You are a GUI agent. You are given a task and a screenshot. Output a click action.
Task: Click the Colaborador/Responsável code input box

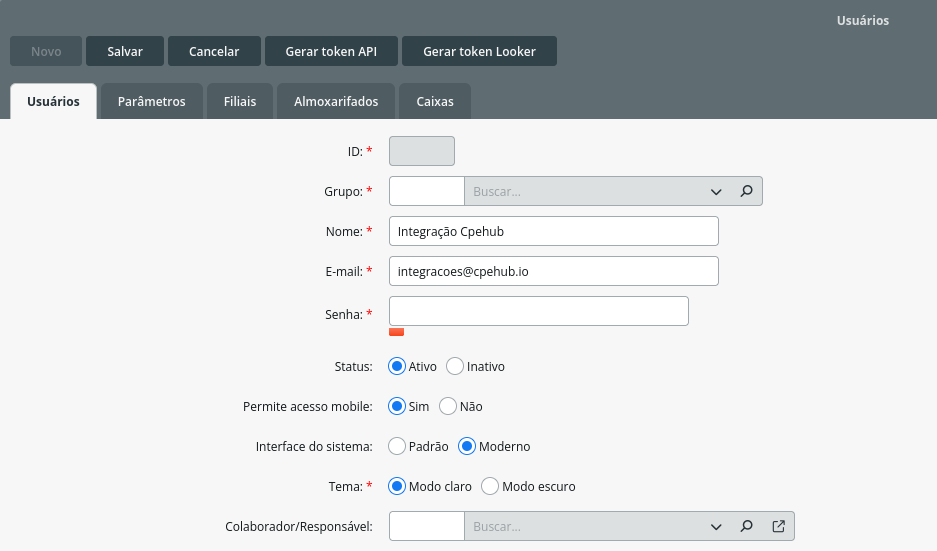427,526
